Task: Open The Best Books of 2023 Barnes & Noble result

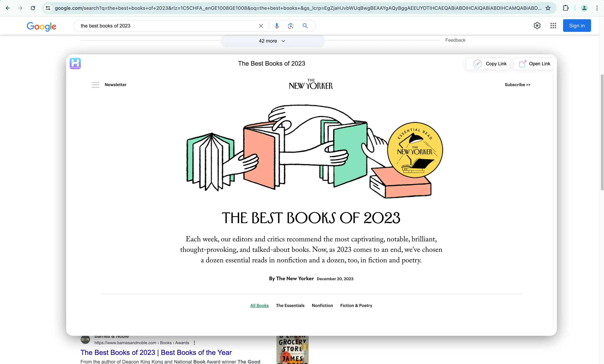Action: click(x=156, y=352)
